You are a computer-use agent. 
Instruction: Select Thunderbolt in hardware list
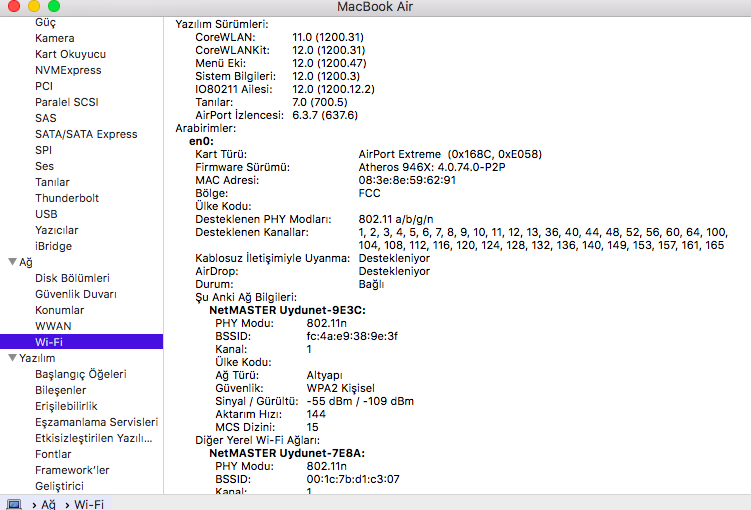(66, 198)
